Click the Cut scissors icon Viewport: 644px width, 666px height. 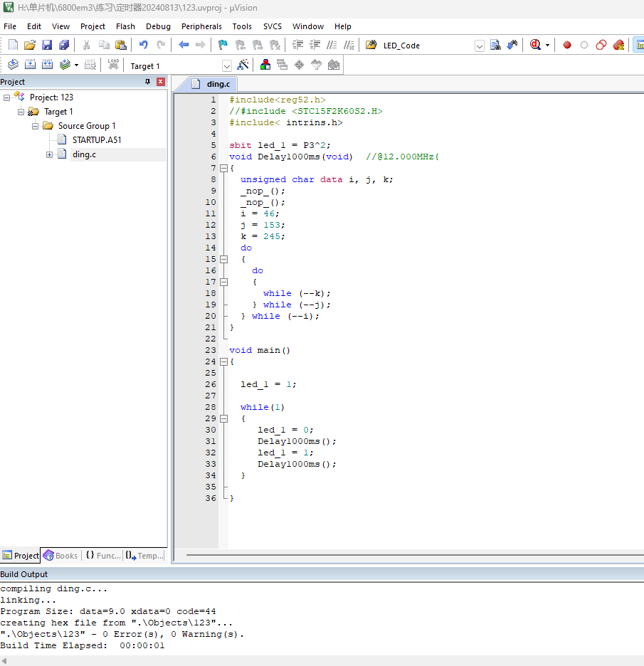click(x=87, y=45)
